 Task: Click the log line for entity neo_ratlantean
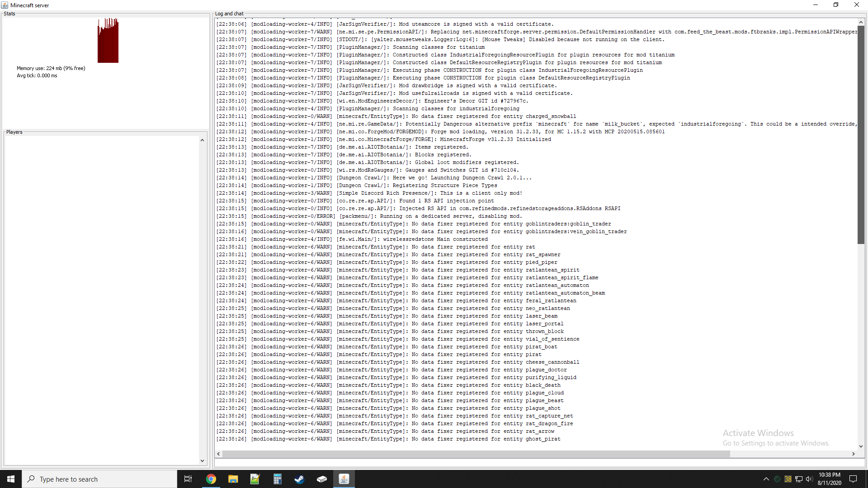[393, 308]
